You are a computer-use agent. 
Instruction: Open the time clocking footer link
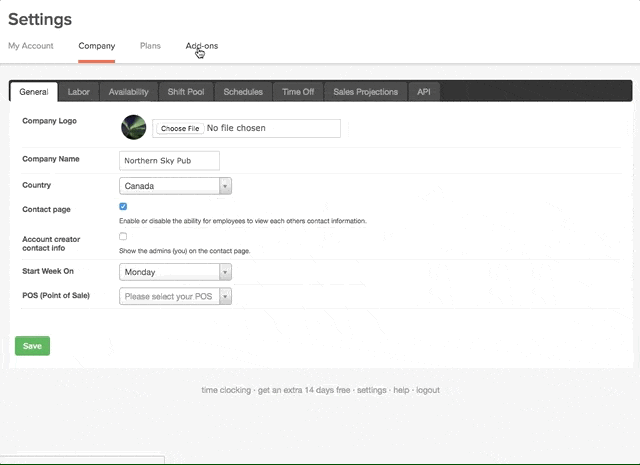click(x=226, y=390)
